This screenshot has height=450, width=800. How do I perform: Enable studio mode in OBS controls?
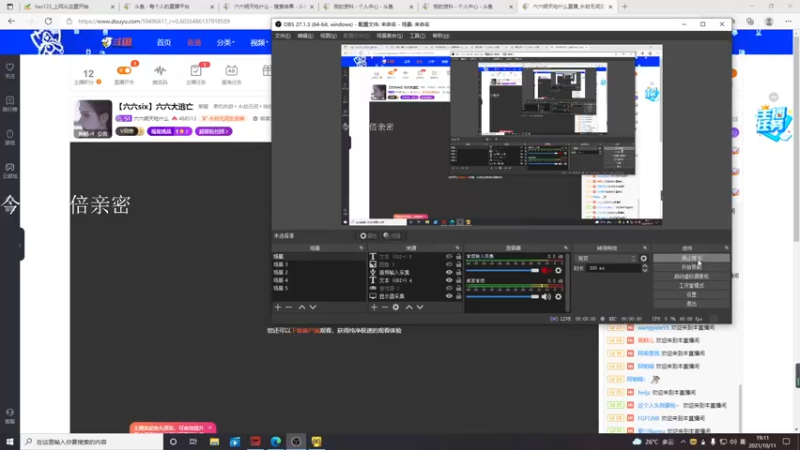pos(691,286)
